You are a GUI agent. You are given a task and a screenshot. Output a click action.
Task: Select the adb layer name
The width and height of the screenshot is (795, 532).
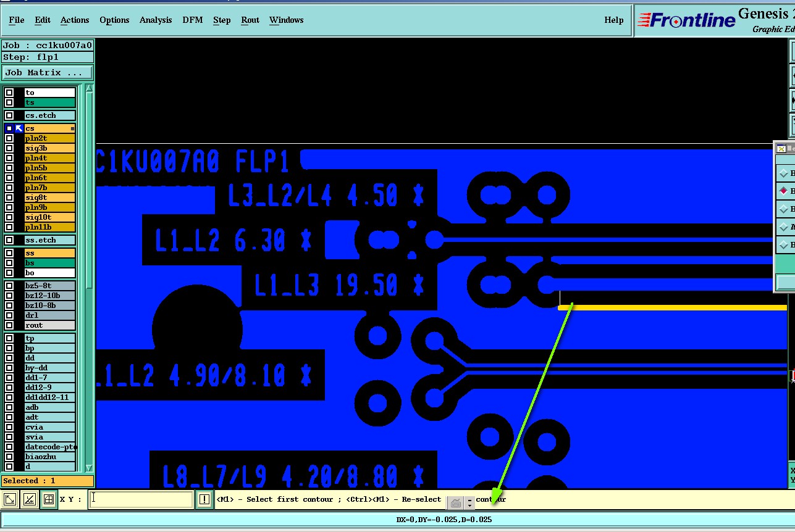click(49, 407)
